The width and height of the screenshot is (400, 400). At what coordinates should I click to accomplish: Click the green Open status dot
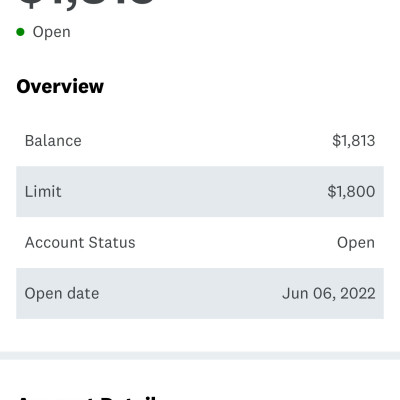20,32
